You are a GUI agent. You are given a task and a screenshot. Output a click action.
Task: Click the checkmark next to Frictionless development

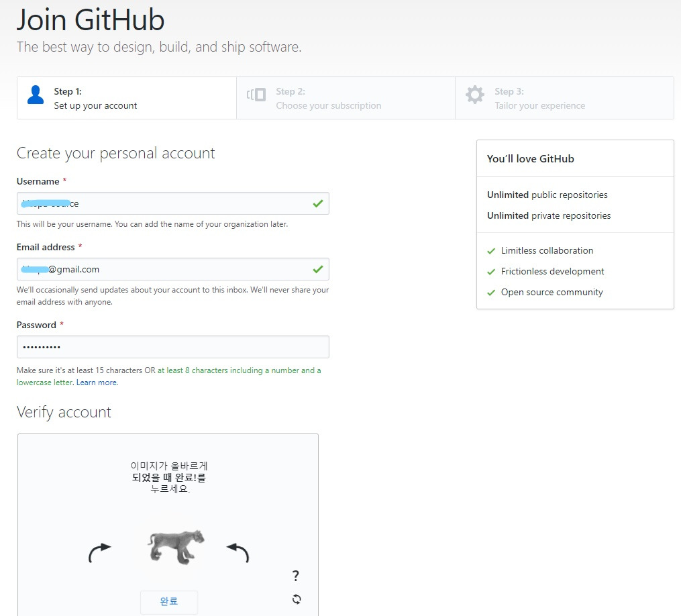490,271
